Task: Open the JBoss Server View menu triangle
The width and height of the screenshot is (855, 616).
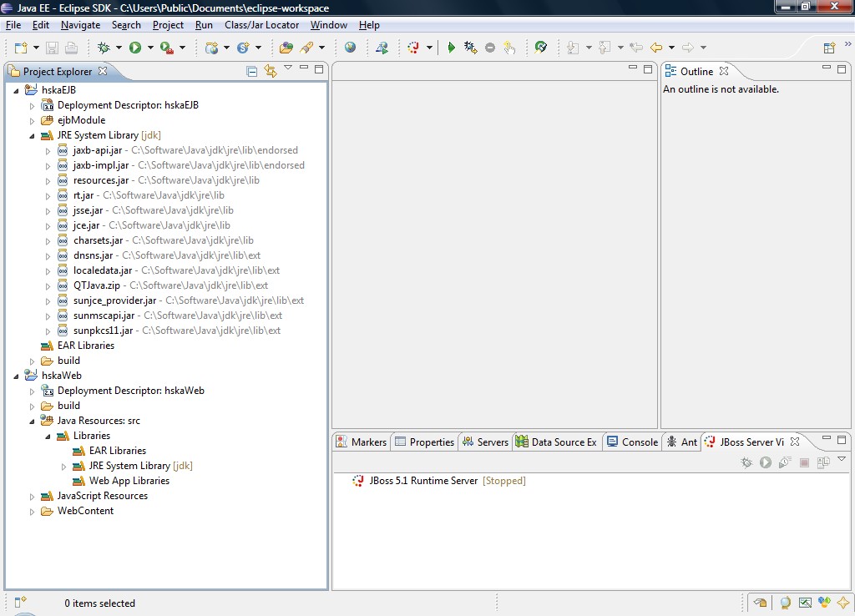Action: [x=842, y=459]
